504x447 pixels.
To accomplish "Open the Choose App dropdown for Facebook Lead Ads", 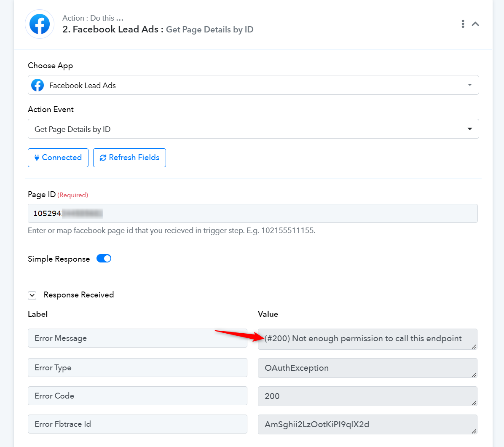I will (x=253, y=85).
